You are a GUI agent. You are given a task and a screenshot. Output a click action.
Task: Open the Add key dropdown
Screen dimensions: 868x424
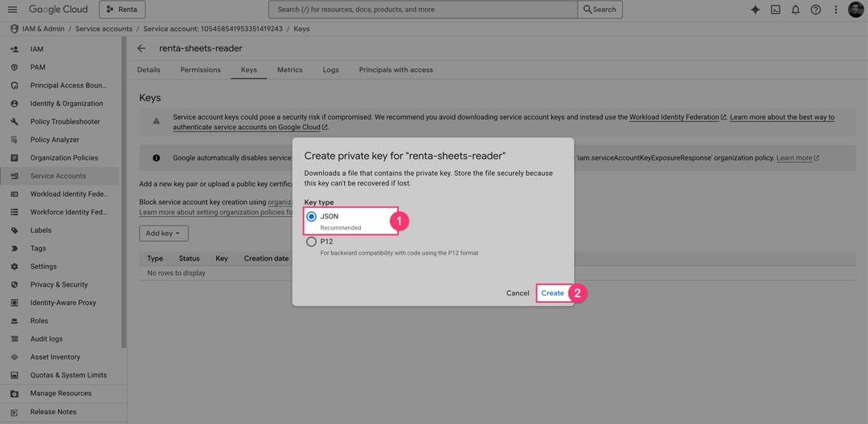tap(163, 234)
